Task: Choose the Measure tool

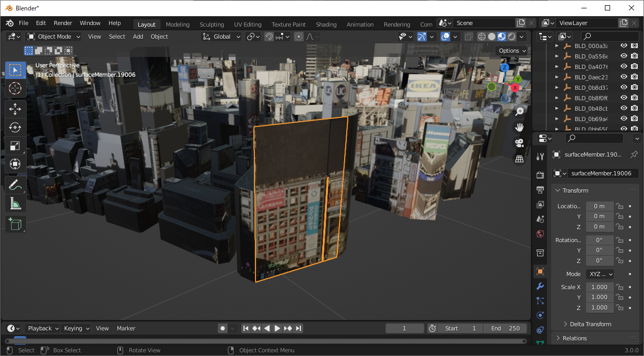Action: (15, 204)
